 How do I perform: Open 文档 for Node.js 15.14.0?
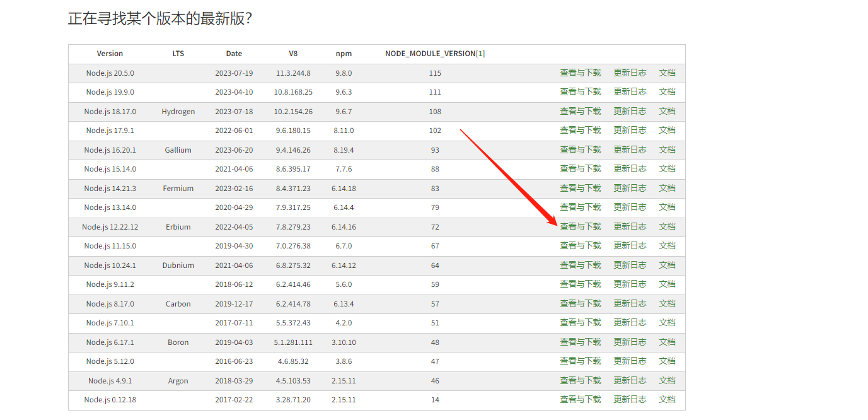[667, 168]
